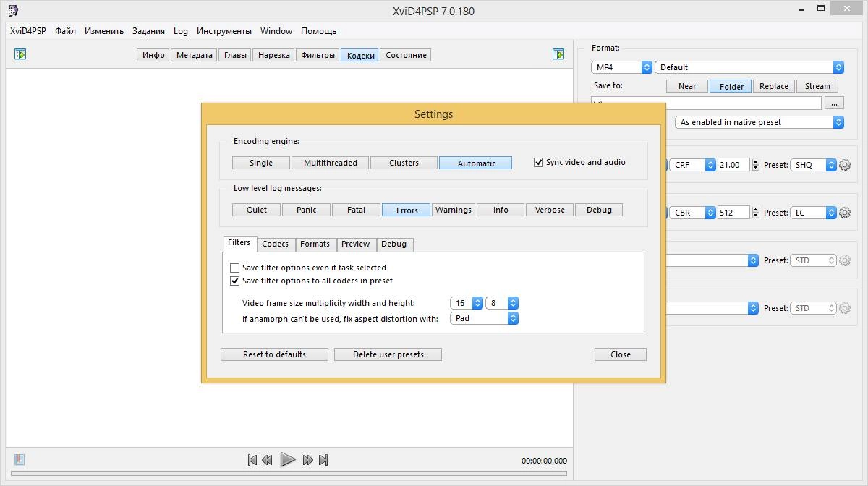Select Automatic encoding engine
Viewport: 868px width, 486px height.
tap(476, 163)
